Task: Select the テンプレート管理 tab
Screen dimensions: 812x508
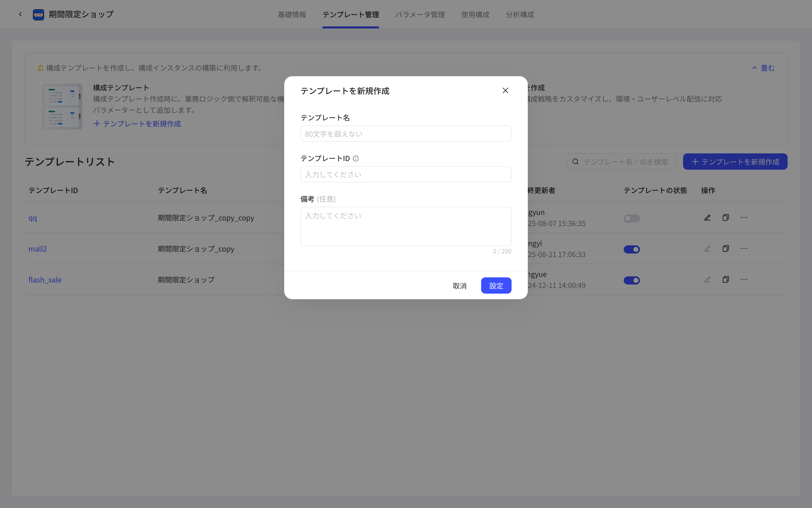Action: 351,14
